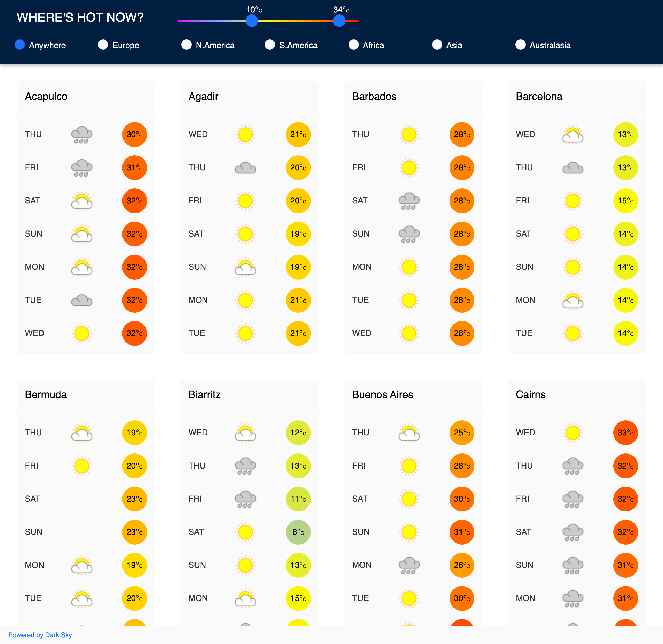Click Buenos Aires SUN 31°c badge

point(462,532)
